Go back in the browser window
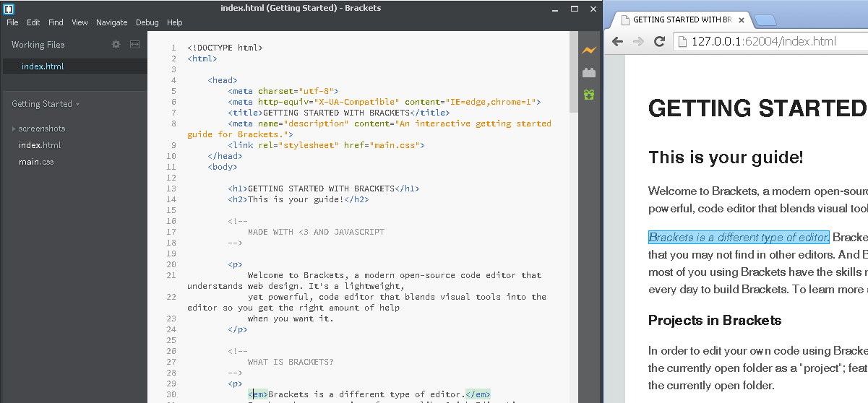 point(617,41)
